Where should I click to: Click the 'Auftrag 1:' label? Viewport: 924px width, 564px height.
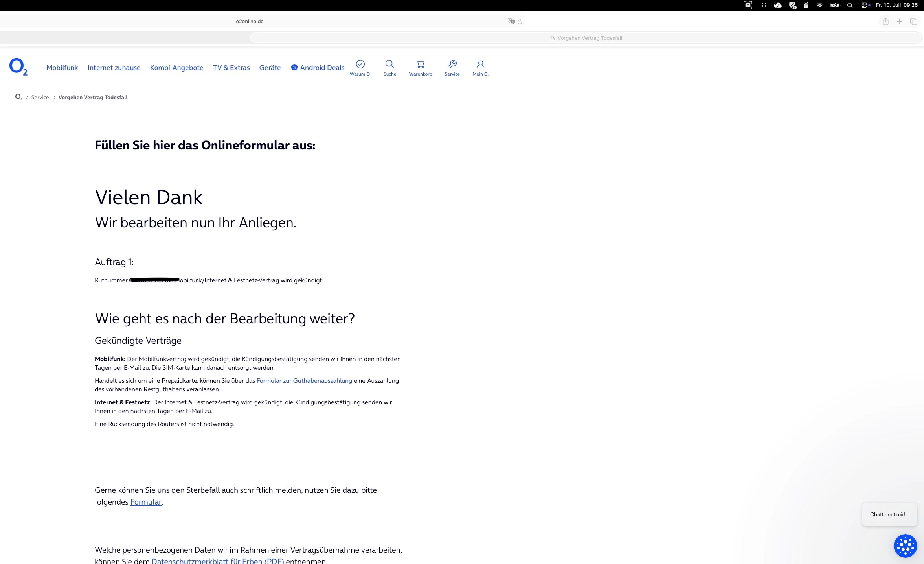114,262
